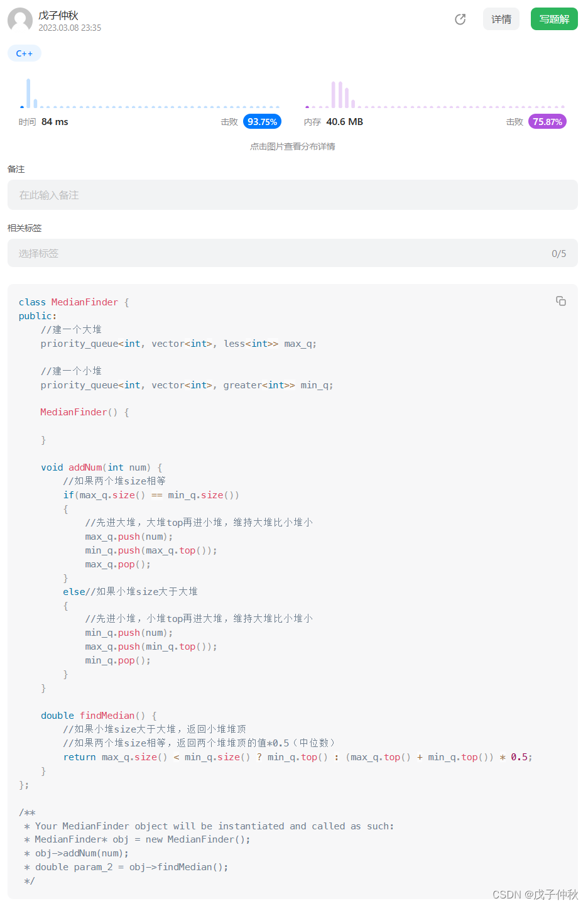
Task: Select the C++ language tag
Action: pos(24,53)
